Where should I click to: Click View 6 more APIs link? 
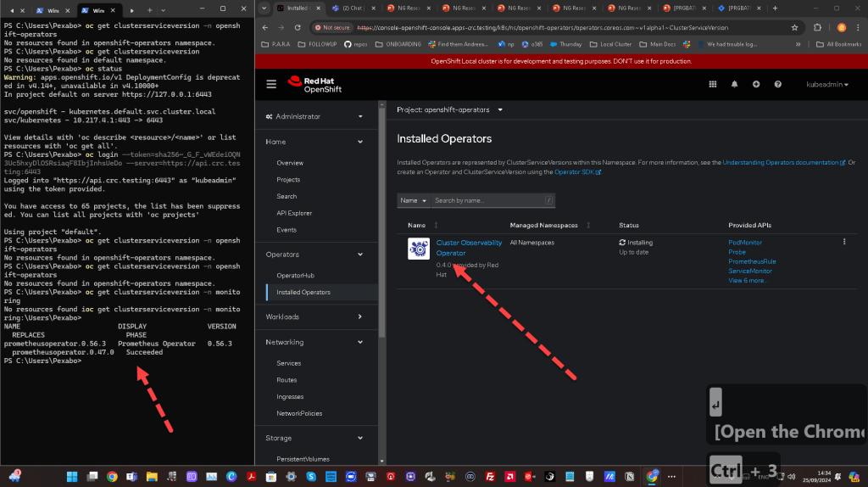pos(748,280)
